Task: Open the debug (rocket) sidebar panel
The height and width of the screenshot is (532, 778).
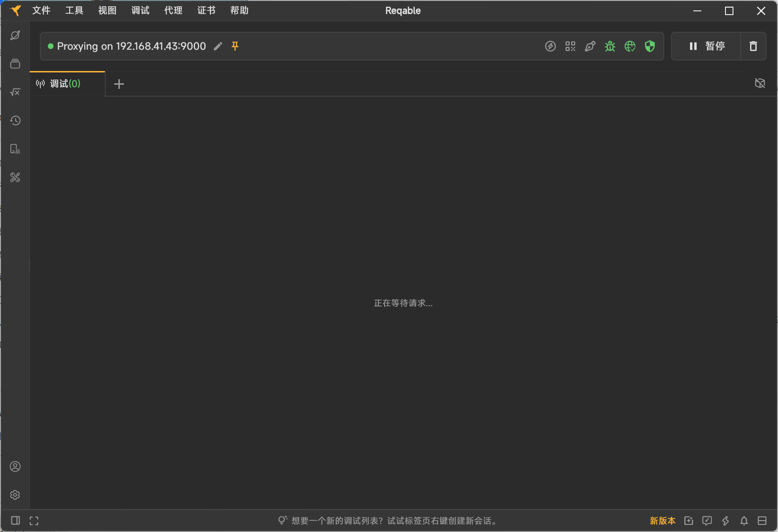Action: 15,35
